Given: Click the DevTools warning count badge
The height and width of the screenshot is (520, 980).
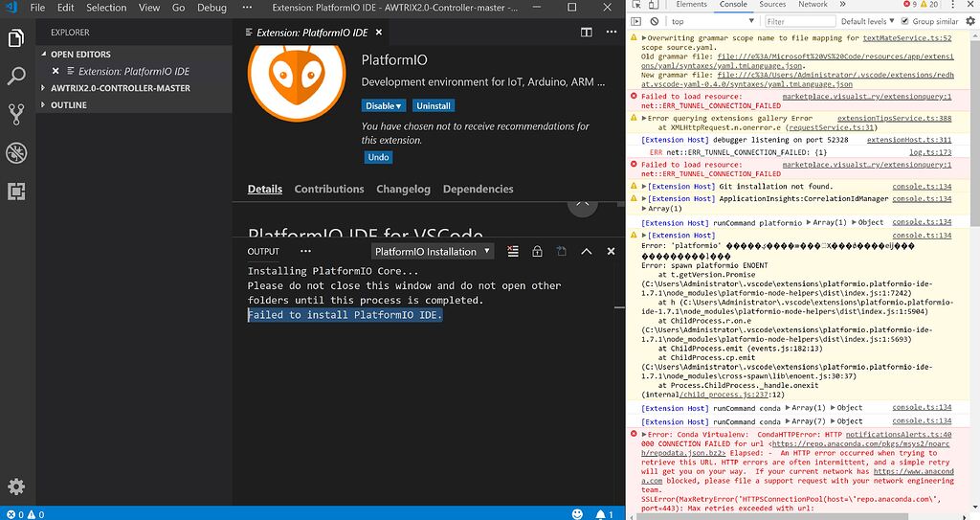Looking at the screenshot, I should (x=929, y=5).
